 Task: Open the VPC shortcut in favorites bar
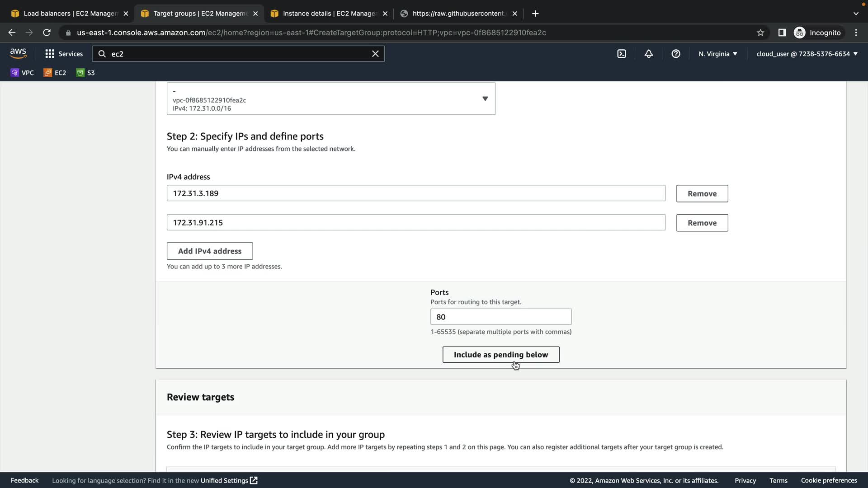coord(22,73)
